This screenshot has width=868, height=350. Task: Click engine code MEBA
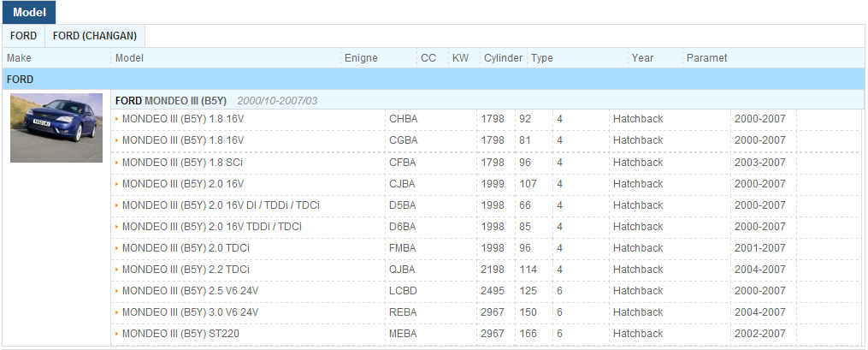click(x=403, y=334)
